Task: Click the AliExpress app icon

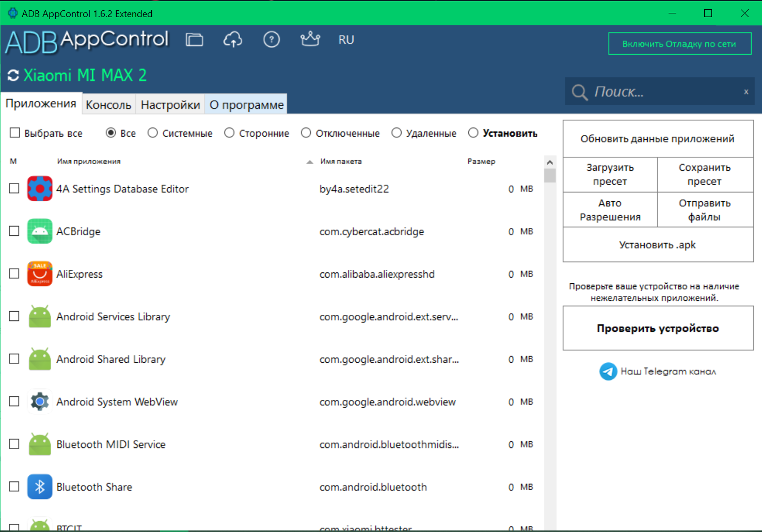Action: 40,274
